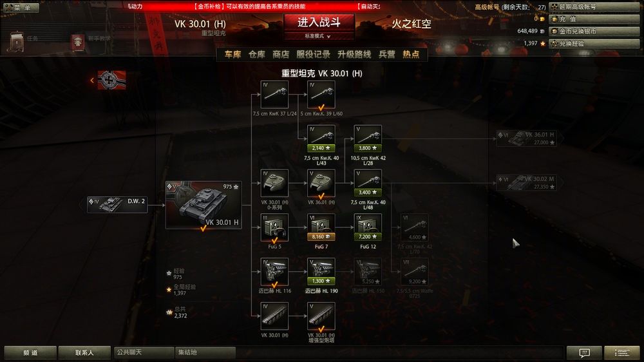The height and width of the screenshot is (362, 644).
Task: Click the VK 36.01 (H) turret module
Action: (x=321, y=184)
